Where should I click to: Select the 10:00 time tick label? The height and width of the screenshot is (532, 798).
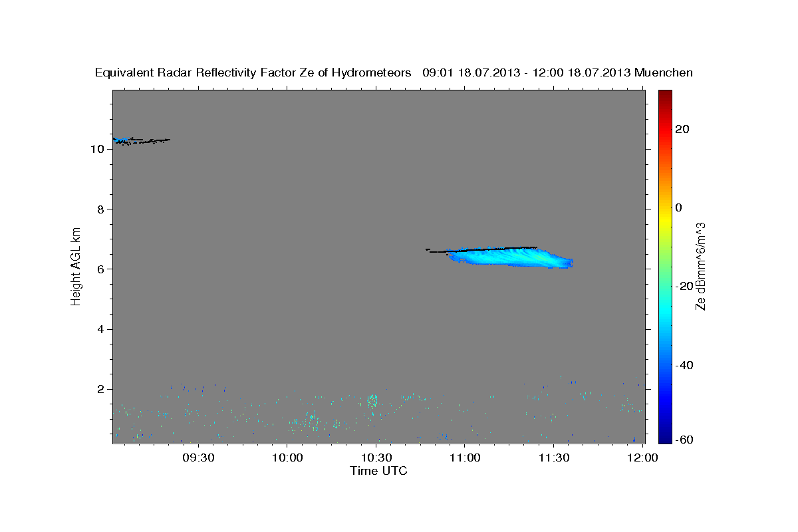(287, 458)
